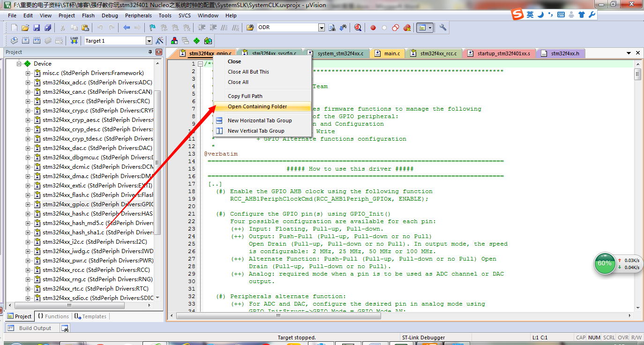Image resolution: width=644 pixels, height=345 pixels.
Task: Click the Sogou moon mode toggle
Action: [x=540, y=15]
